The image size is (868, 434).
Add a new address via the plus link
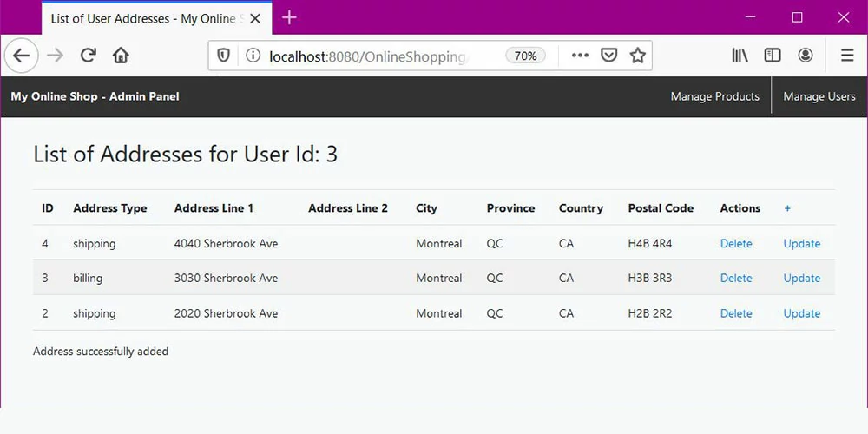click(x=787, y=208)
